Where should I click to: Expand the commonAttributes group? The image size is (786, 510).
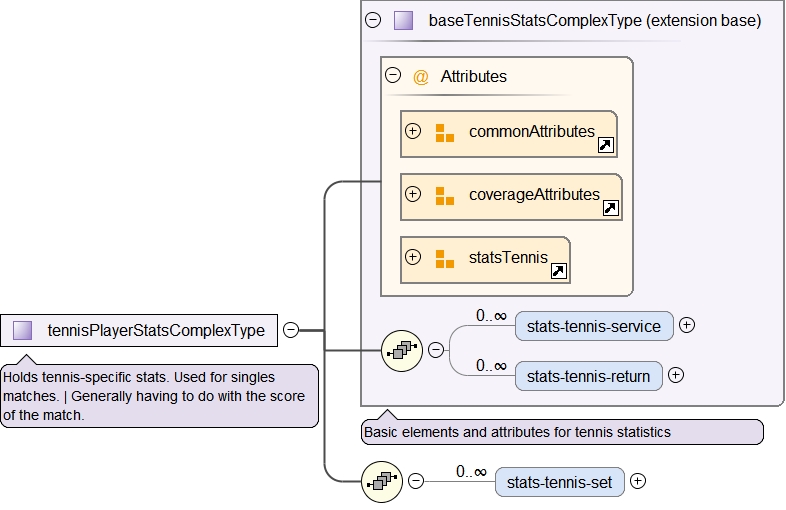413,131
